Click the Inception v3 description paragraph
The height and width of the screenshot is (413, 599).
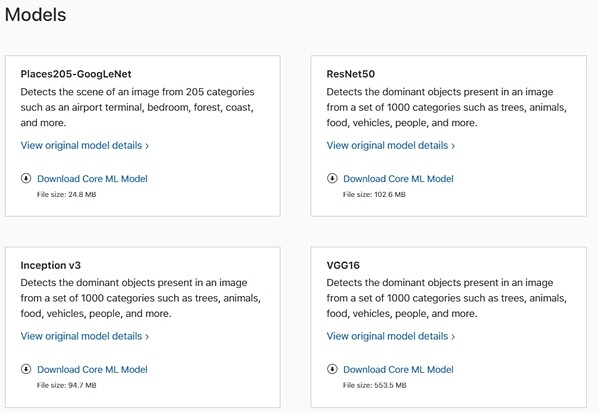141,298
